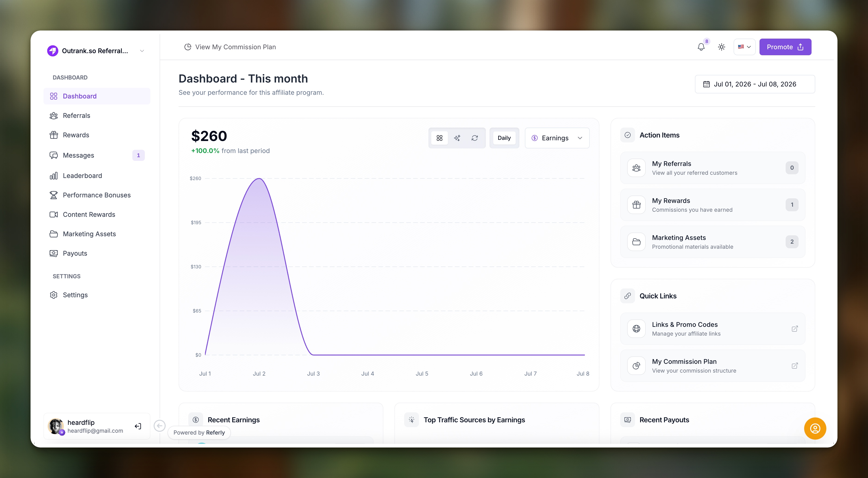This screenshot has width=868, height=478.
Task: Click the My Referrals count badge 0
Action: (792, 168)
